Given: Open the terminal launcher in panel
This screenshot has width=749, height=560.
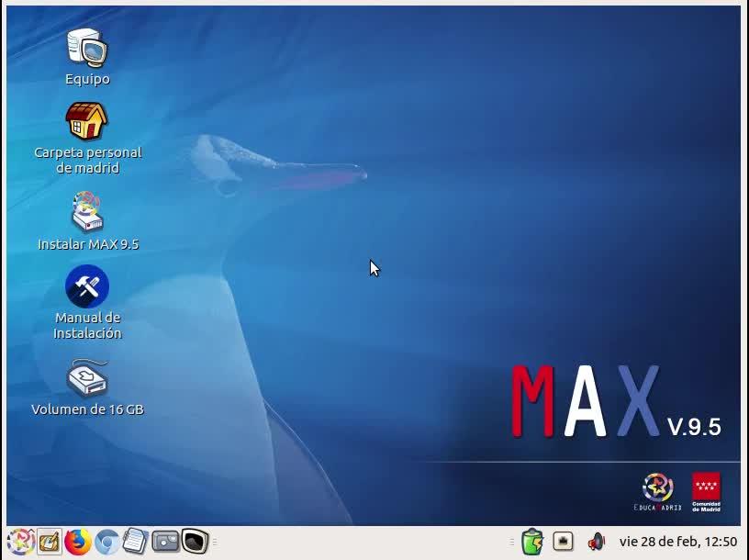Looking at the screenshot, I should point(195,542).
